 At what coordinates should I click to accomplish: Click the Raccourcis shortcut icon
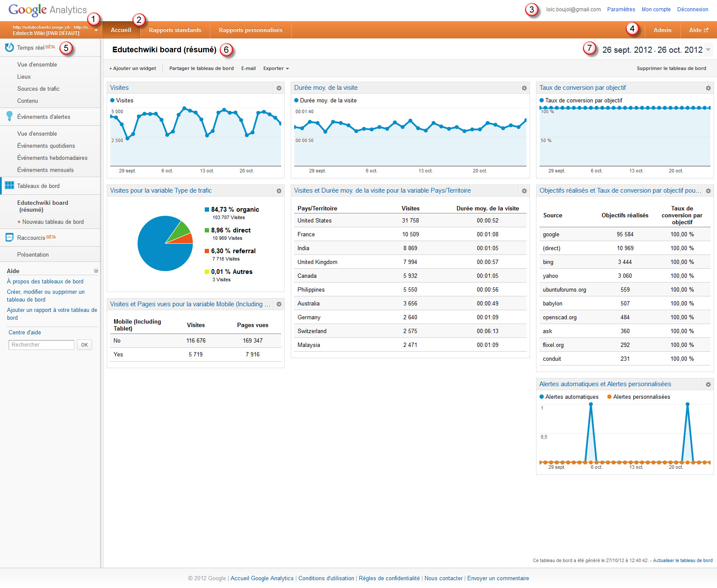[9, 237]
